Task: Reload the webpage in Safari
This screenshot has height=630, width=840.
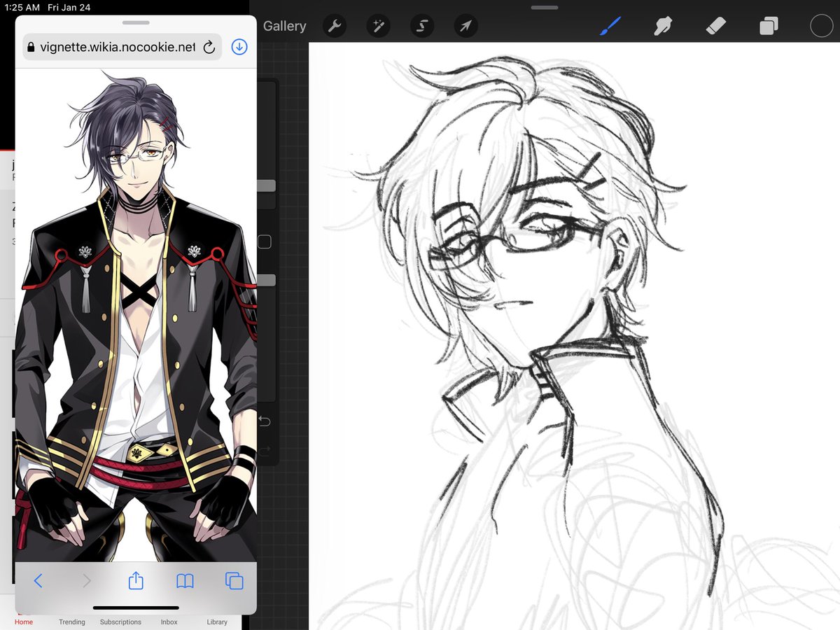Action: coord(208,46)
